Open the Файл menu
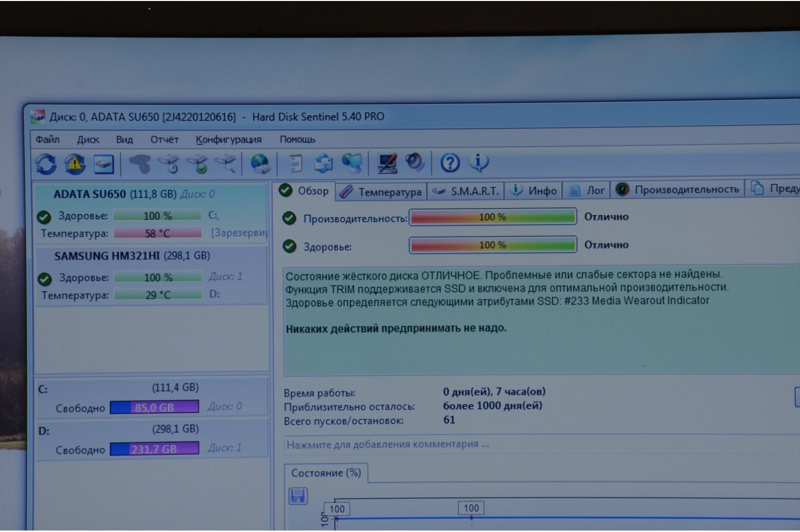 (47, 139)
